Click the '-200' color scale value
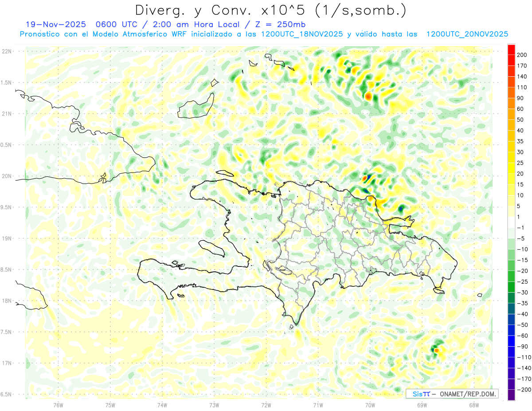Screen dimensions: 532x411 524,390
